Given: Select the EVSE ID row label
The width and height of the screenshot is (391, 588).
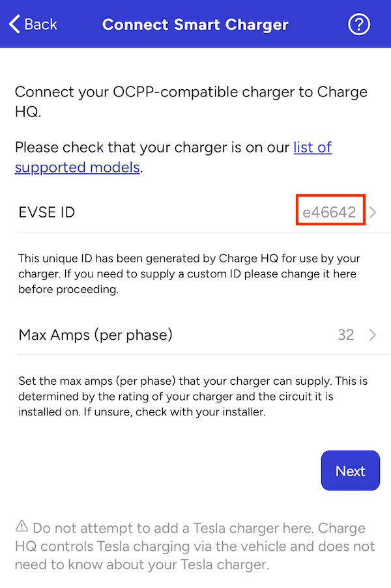Looking at the screenshot, I should [x=46, y=212].
